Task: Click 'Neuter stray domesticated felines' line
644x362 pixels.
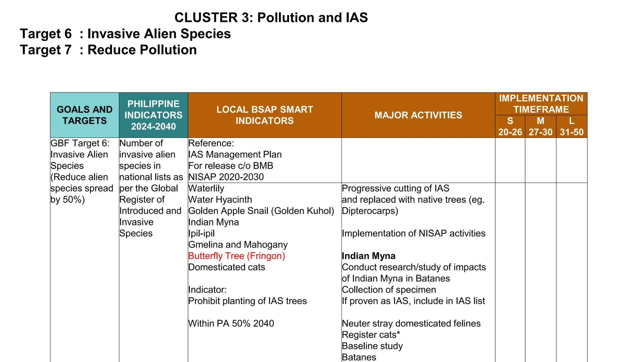Action: click(411, 323)
